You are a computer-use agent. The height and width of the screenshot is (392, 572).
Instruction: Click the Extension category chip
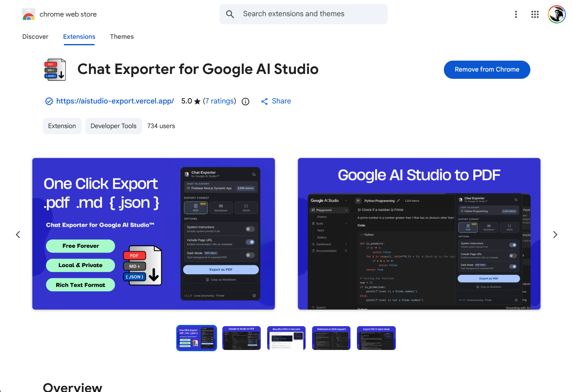[62, 126]
